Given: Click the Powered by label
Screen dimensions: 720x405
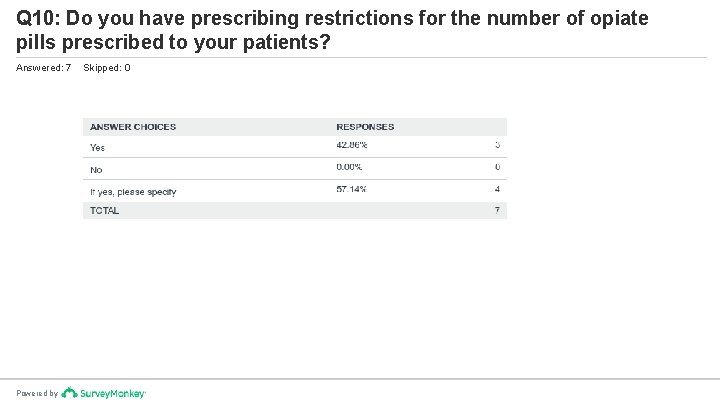Looking at the screenshot, I should tap(37, 393).
